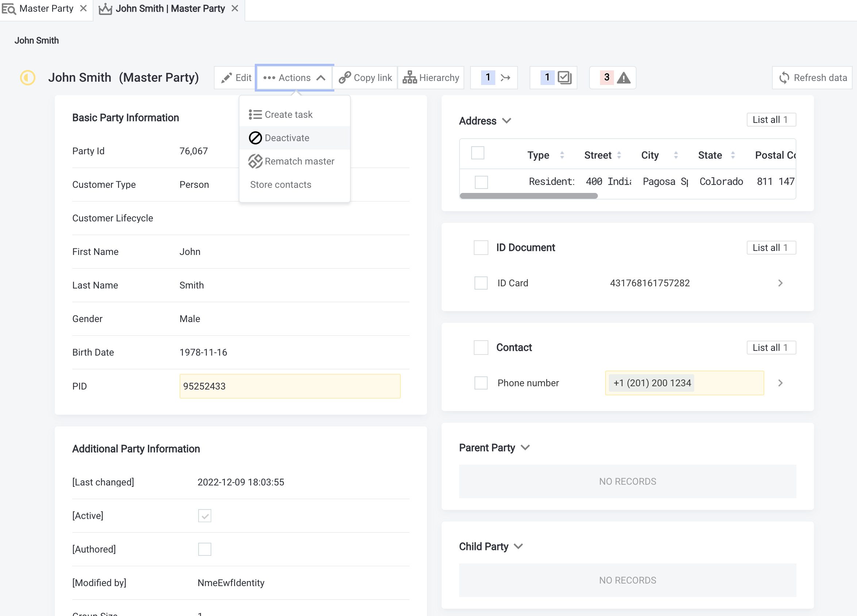Expand the Parent Party section
The width and height of the screenshot is (857, 616).
(x=525, y=448)
